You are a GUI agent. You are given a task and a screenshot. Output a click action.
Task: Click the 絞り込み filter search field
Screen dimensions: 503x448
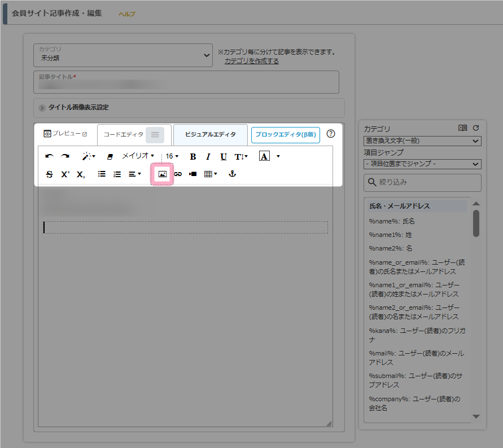[422, 182]
